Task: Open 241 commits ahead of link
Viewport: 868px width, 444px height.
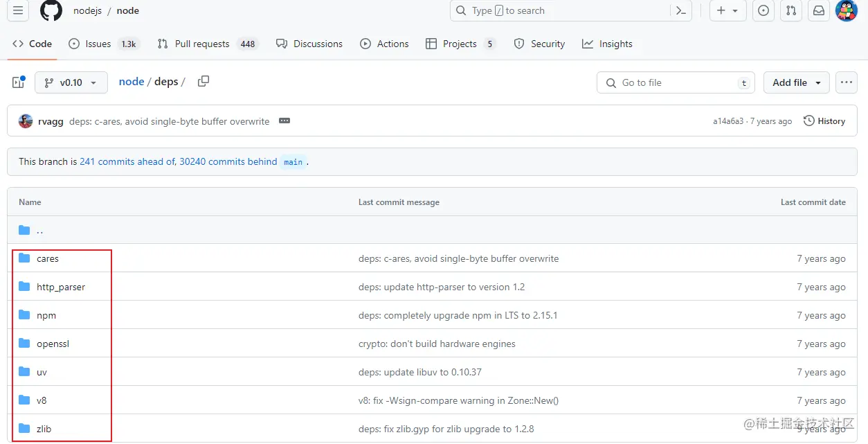Action: (x=127, y=161)
